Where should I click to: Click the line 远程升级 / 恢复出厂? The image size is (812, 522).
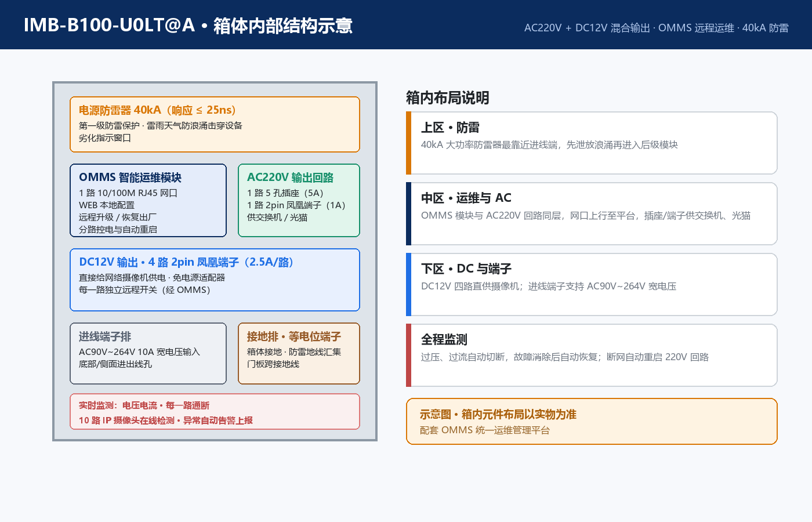[118, 217]
